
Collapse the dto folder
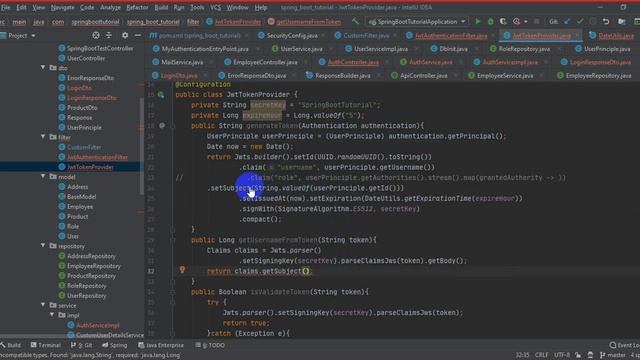(43, 67)
